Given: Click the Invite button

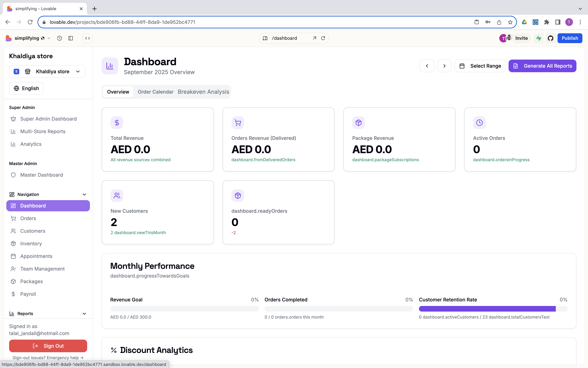Looking at the screenshot, I should pyautogui.click(x=521, y=38).
